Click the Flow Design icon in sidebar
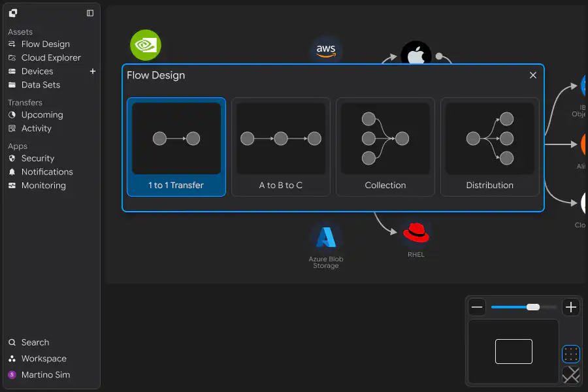 click(x=12, y=44)
